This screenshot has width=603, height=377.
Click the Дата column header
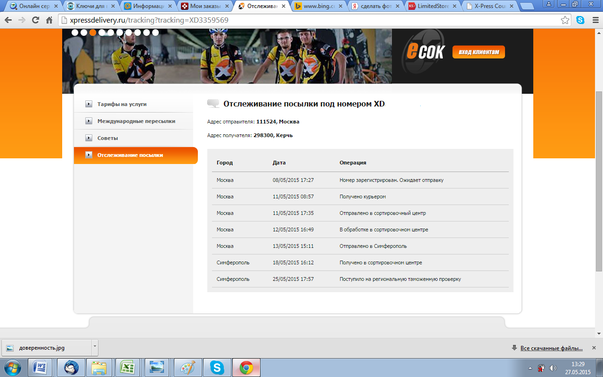point(279,163)
